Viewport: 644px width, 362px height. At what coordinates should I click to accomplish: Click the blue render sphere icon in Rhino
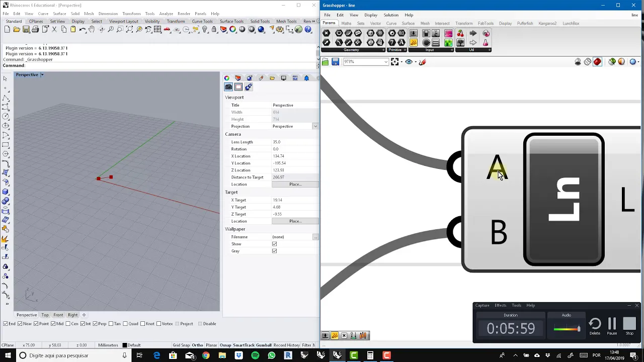pyautogui.click(x=261, y=29)
